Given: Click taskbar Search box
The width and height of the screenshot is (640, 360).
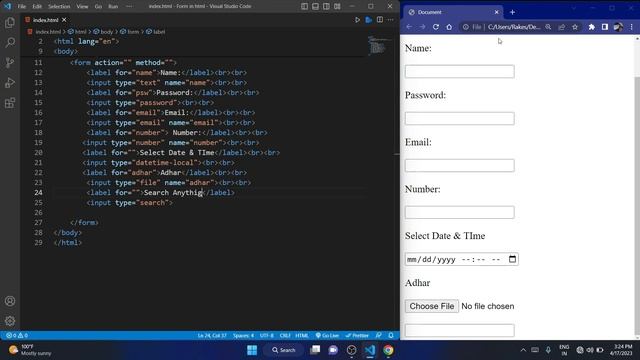Looking at the screenshot, I should [x=284, y=350].
